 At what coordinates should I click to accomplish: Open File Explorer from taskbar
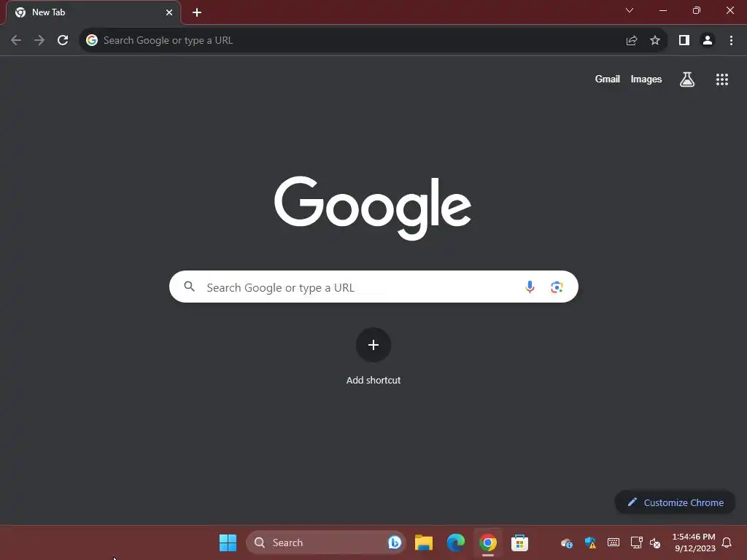tap(424, 542)
